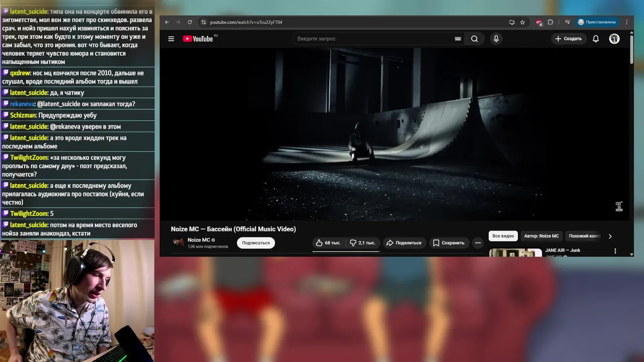Open YouTube account avatar menu
Viewport: 644px width, 362px height.
pos(614,39)
